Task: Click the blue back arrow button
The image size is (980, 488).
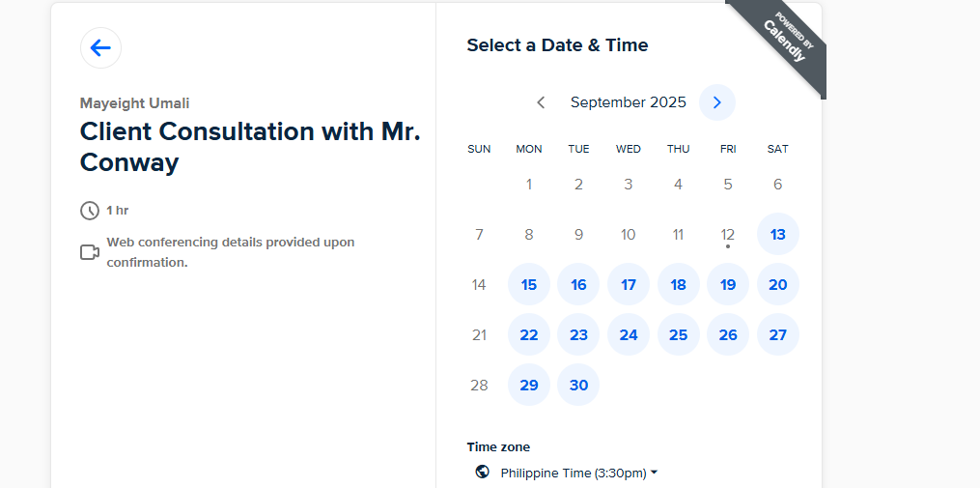Action: pos(100,48)
